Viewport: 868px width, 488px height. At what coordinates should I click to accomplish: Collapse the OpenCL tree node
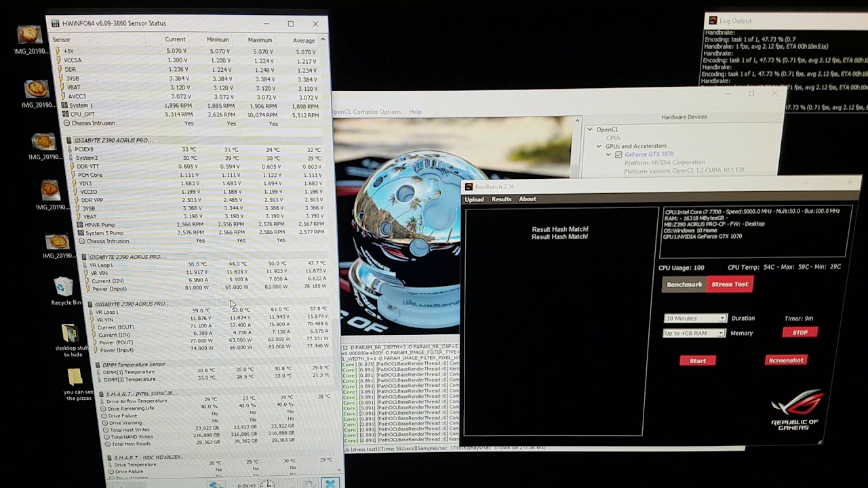[589, 129]
